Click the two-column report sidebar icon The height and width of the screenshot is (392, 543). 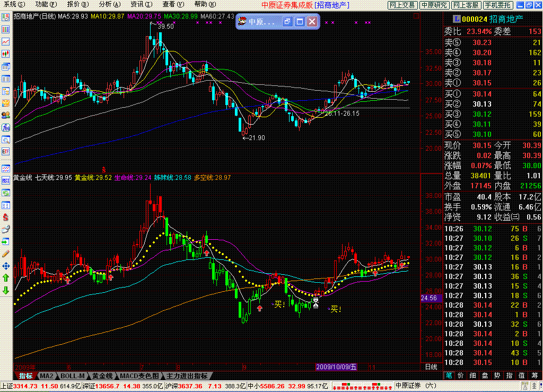(x=5, y=79)
